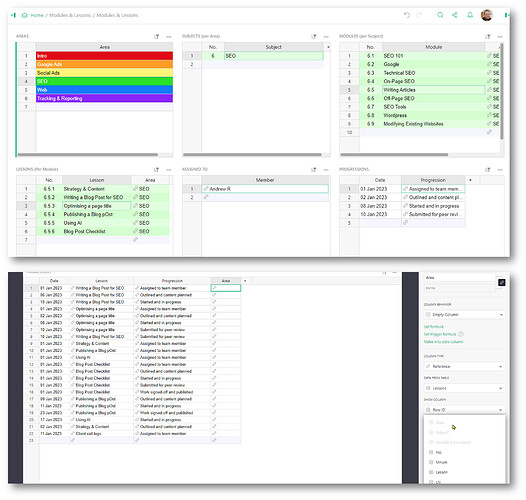Click the undo arrow icon
The image size is (526, 500).
[407, 15]
